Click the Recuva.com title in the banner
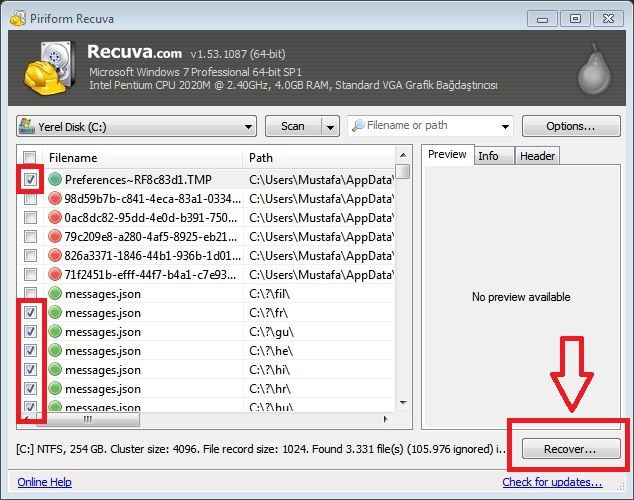This screenshot has height=500, width=634. 135,52
